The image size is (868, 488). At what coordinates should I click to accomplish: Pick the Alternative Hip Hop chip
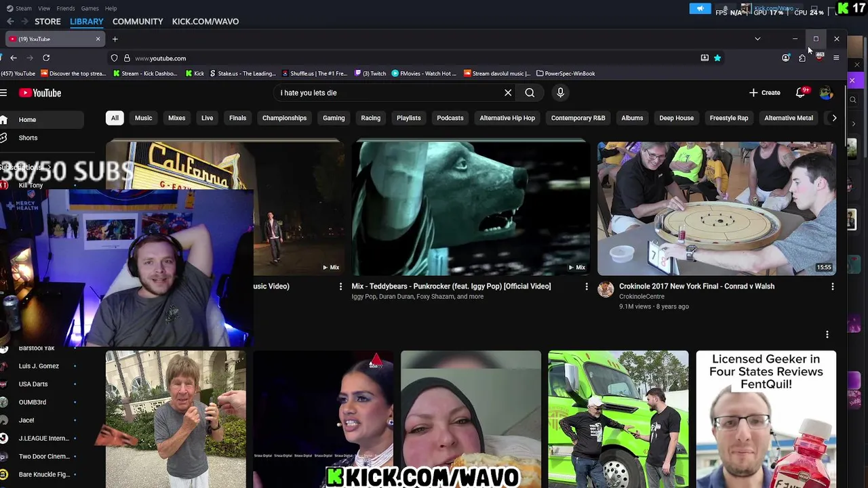pyautogui.click(x=507, y=118)
